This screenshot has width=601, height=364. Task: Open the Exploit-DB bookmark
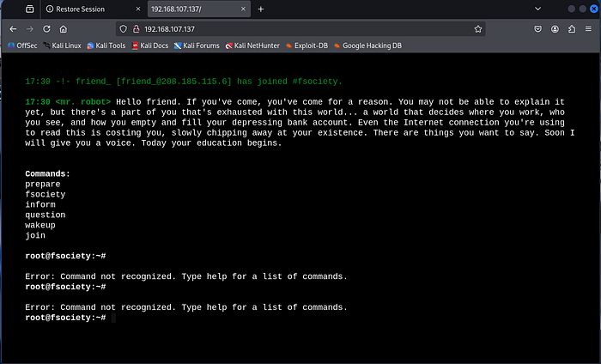pyautogui.click(x=307, y=45)
